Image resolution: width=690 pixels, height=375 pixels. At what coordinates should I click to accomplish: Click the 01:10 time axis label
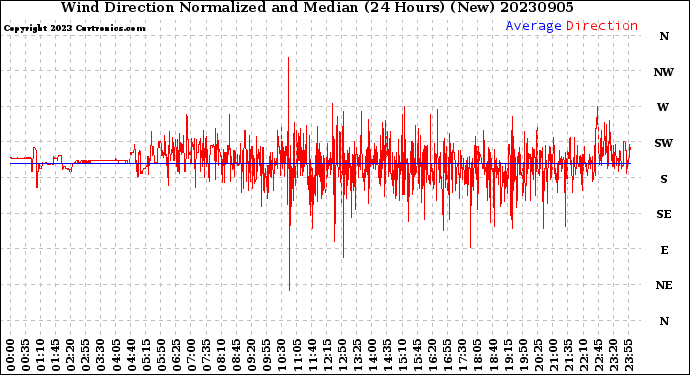[x=41, y=355]
